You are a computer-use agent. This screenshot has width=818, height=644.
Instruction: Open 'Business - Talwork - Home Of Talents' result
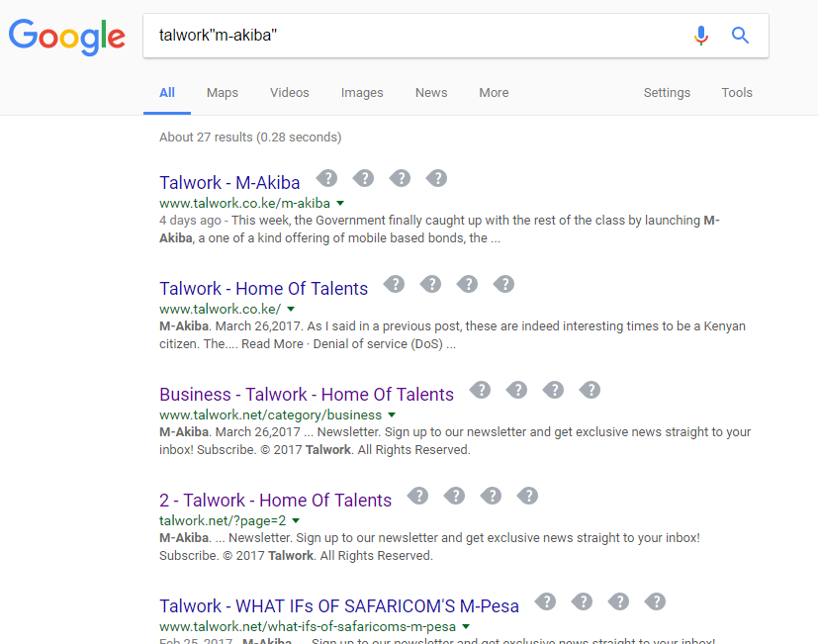[x=307, y=395]
